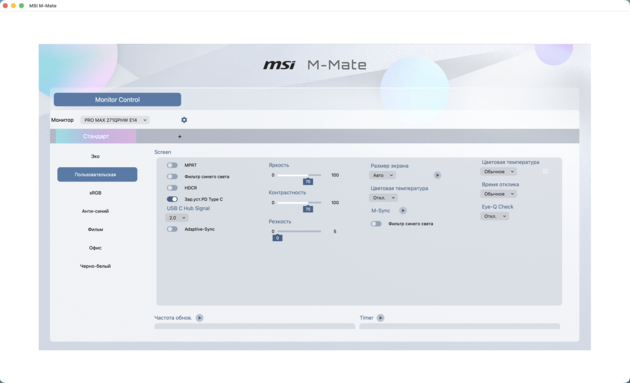The height and width of the screenshot is (383, 630).
Task: Select the Эко mode
Action: pyautogui.click(x=95, y=156)
